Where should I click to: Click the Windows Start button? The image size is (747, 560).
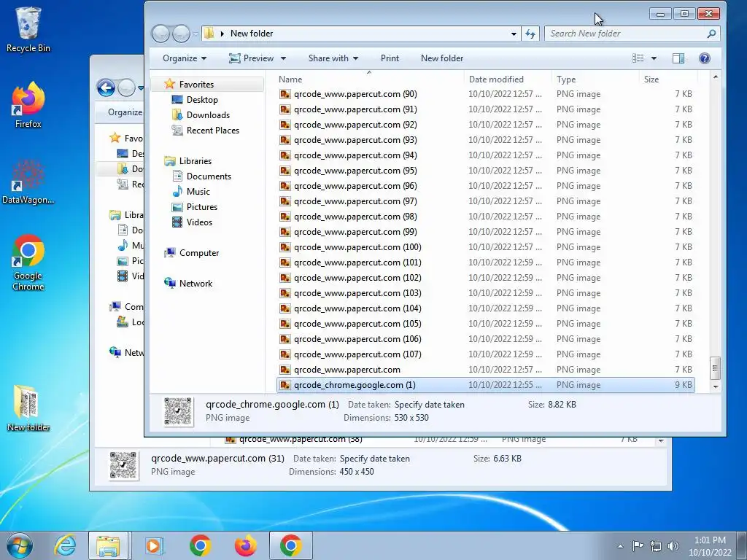click(x=20, y=545)
